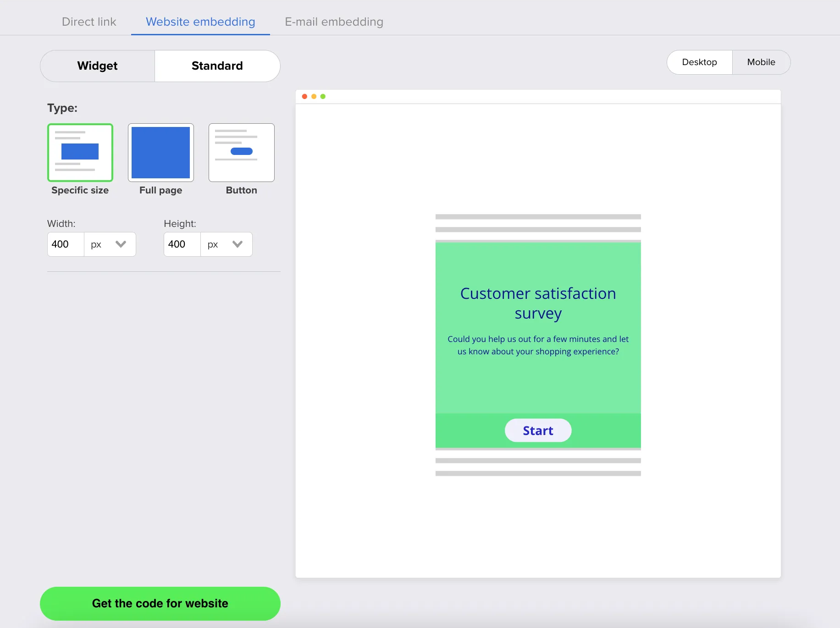Click the Customer satisfaction survey title
This screenshot has height=628, width=840.
coord(538,303)
